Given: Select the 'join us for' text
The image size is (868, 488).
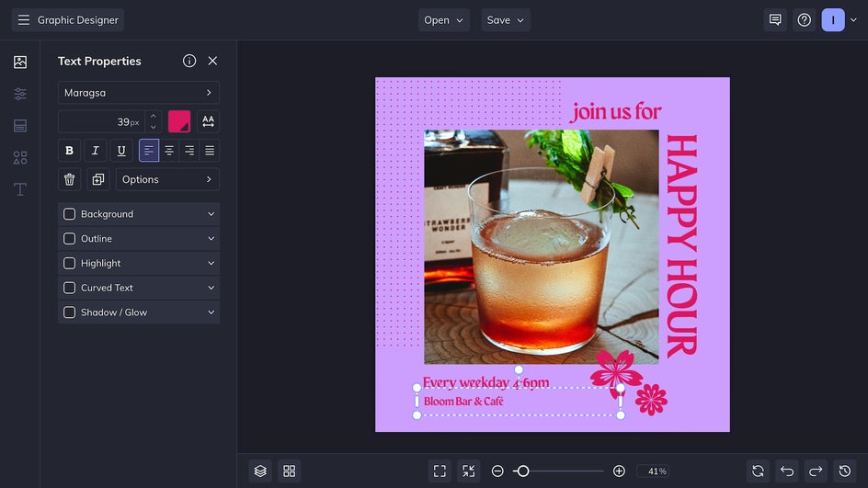Looking at the screenshot, I should point(616,112).
